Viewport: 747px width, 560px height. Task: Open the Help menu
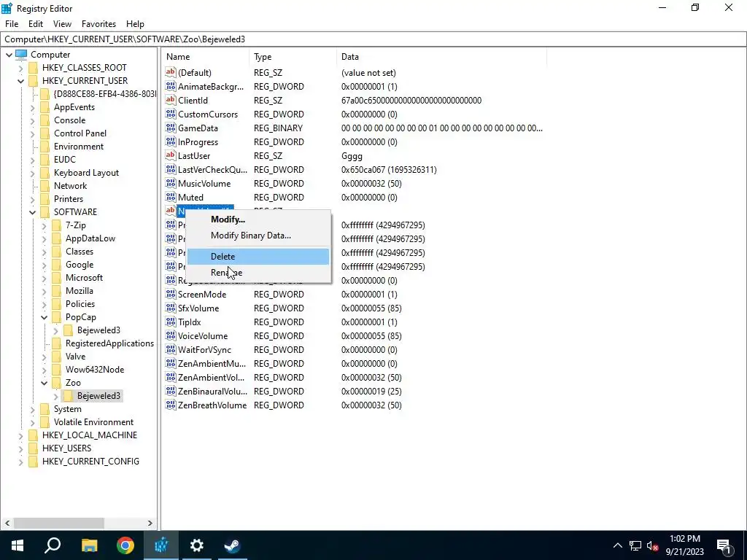[135, 24]
